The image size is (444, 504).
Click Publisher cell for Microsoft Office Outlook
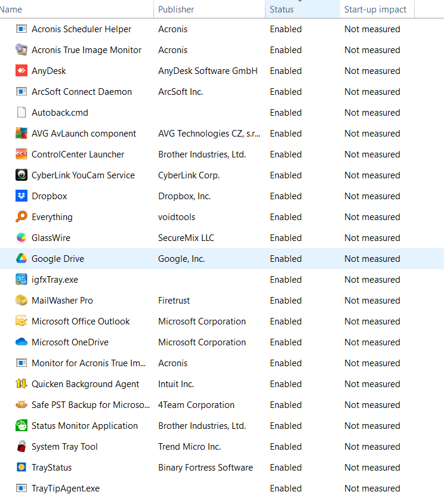click(x=202, y=321)
